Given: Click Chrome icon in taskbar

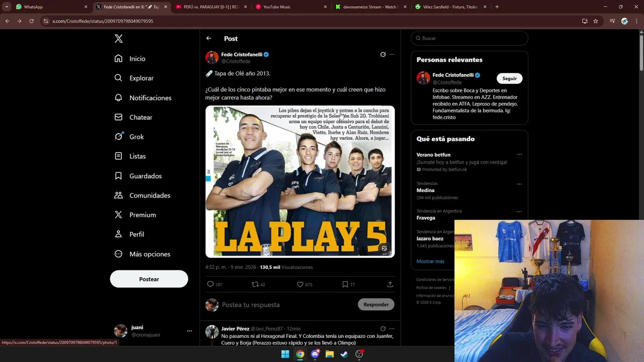Looking at the screenshot, I should 300,354.
